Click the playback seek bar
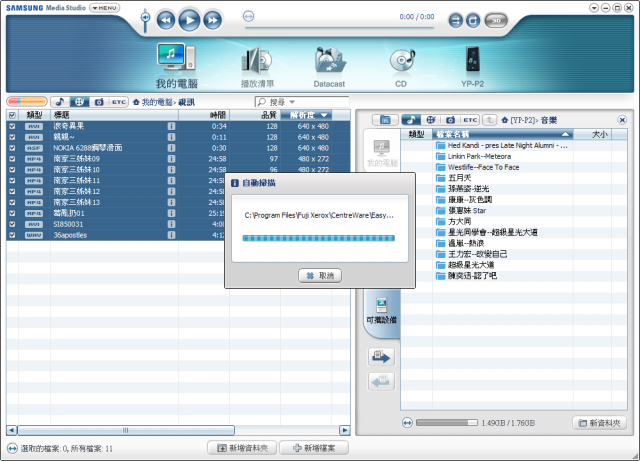640x461 pixels. [339, 28]
